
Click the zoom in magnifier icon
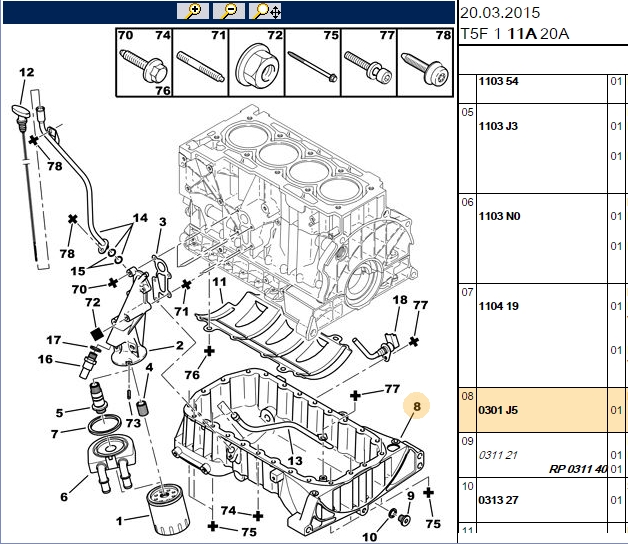tap(193, 11)
